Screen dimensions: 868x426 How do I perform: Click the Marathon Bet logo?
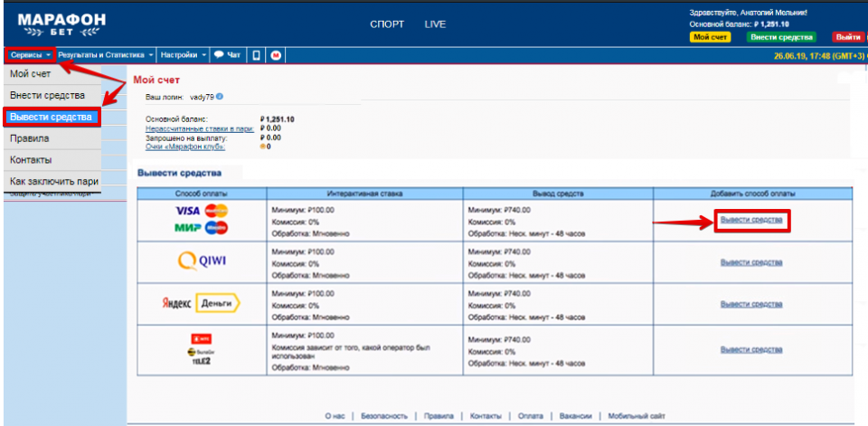[61, 24]
